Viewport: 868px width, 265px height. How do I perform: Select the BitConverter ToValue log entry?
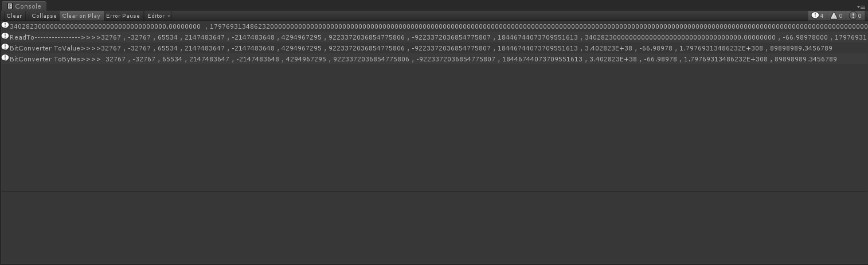[434, 48]
